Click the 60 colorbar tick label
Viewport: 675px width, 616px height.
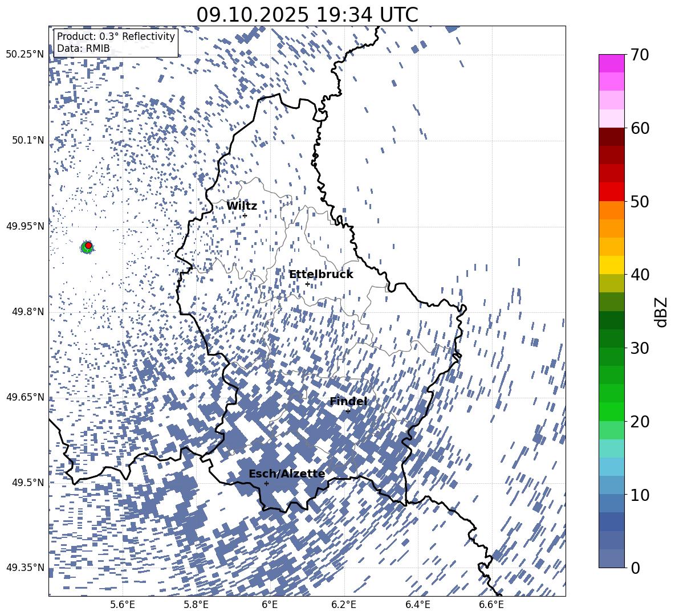click(640, 128)
